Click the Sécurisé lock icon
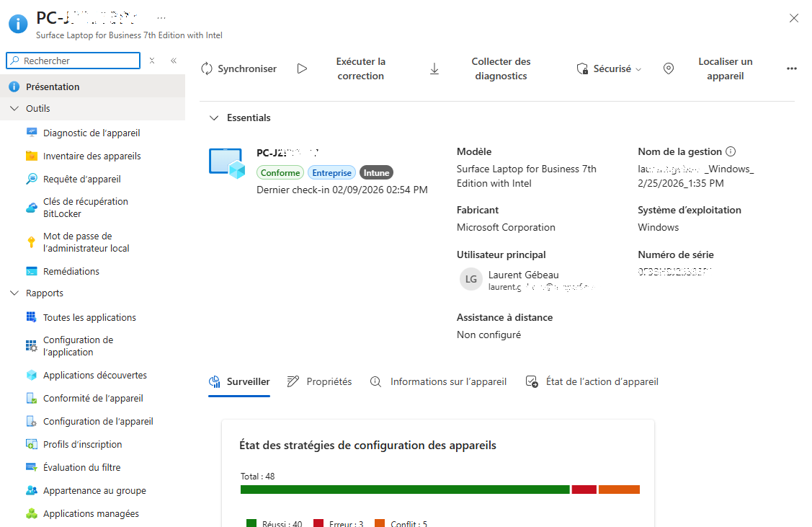Screen dimensions: 812x527 (x=582, y=69)
